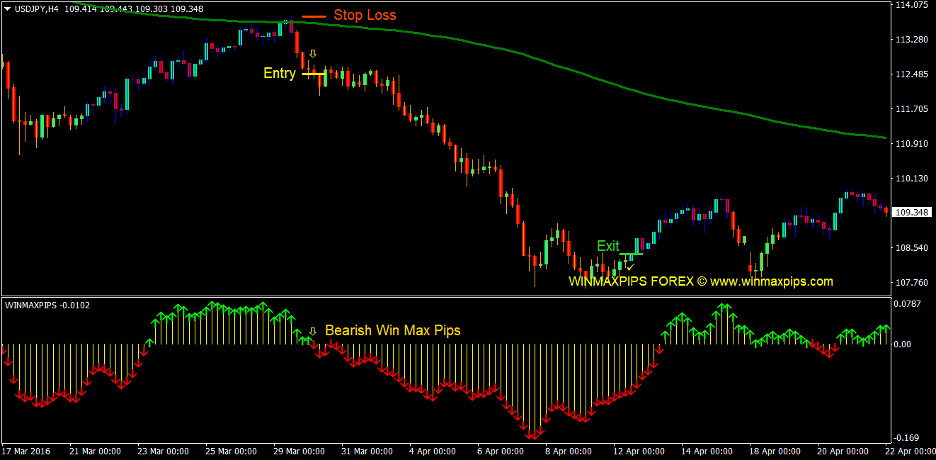Click price level 114.075 on the scale
This screenshot has width=936, height=460.
click(x=911, y=5)
